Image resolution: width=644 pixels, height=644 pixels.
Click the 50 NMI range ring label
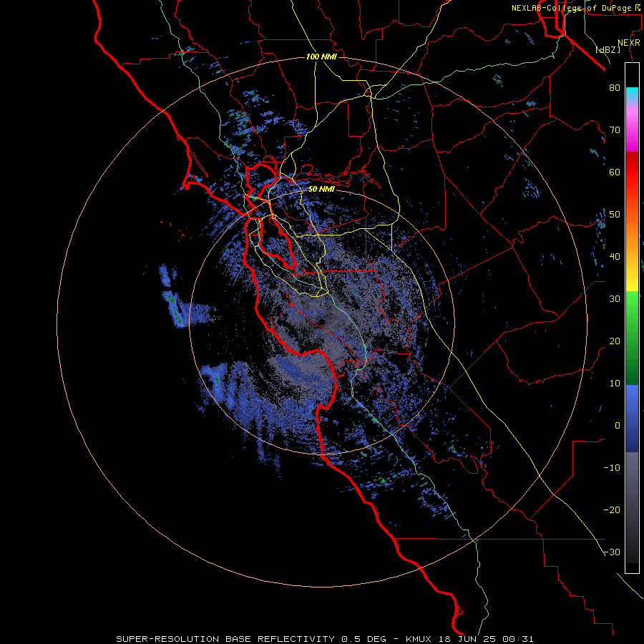[321, 190]
